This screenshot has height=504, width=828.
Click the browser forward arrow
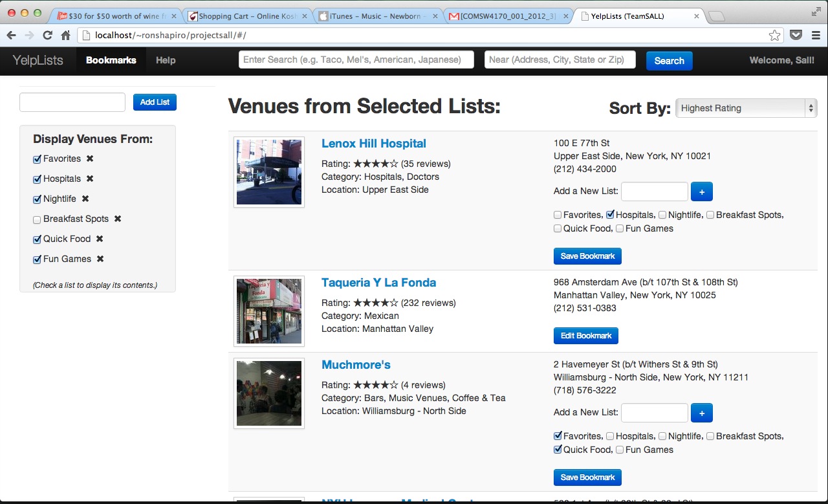tap(29, 35)
